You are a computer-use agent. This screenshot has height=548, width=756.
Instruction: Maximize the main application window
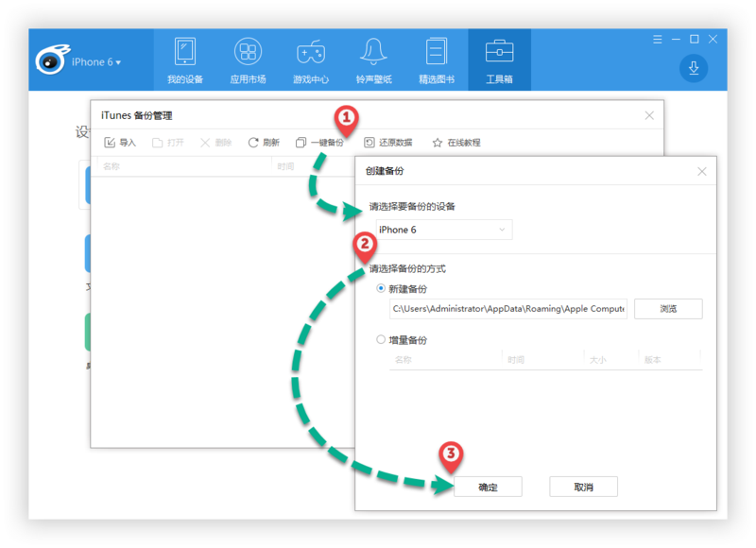[695, 40]
